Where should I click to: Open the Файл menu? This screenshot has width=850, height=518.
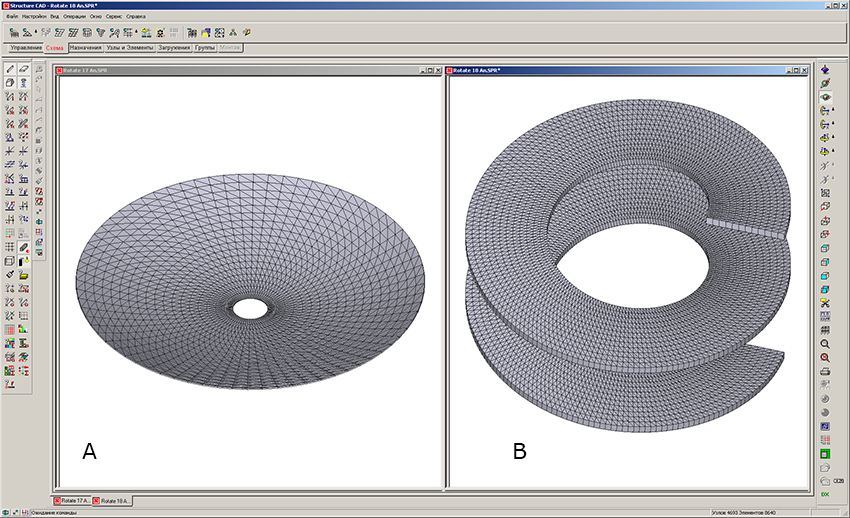point(12,17)
